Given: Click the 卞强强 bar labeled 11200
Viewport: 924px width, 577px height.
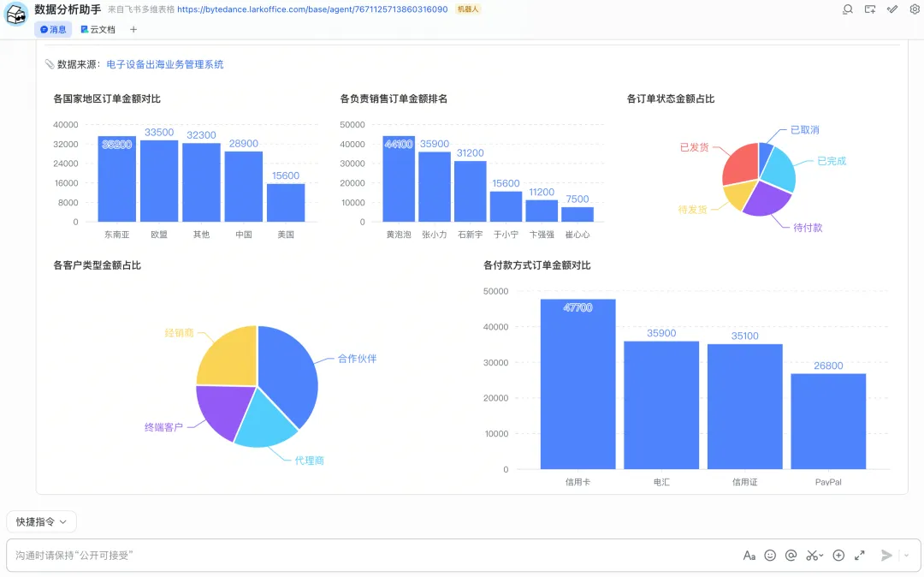Looking at the screenshot, I should 542,211.
